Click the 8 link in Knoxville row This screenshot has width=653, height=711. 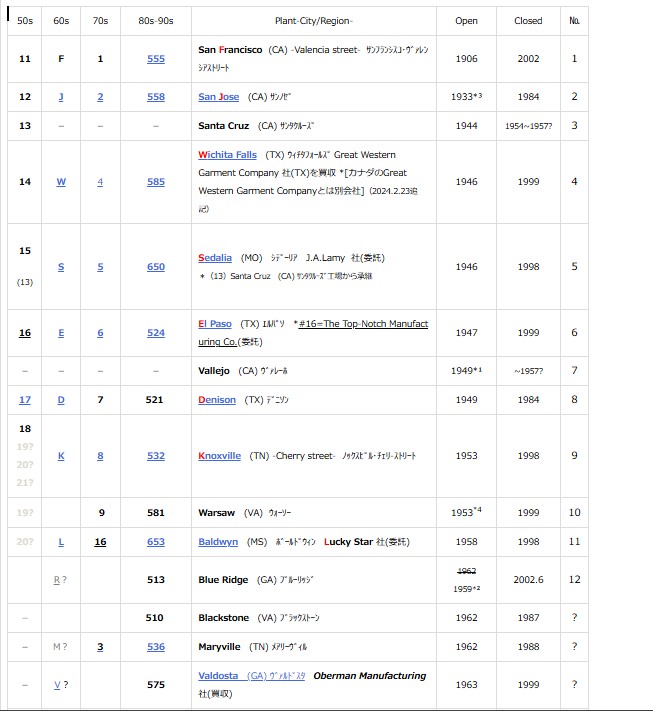100,456
